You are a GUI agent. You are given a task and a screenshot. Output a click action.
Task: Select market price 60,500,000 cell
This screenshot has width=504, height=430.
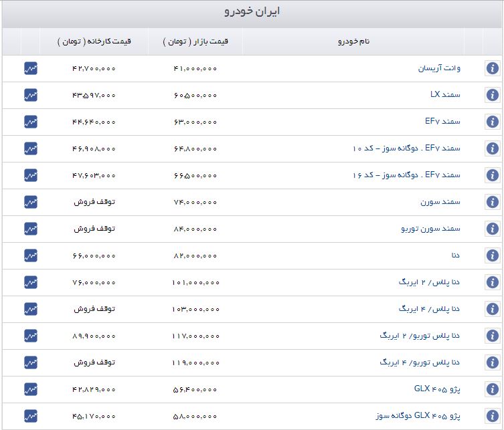pos(195,96)
